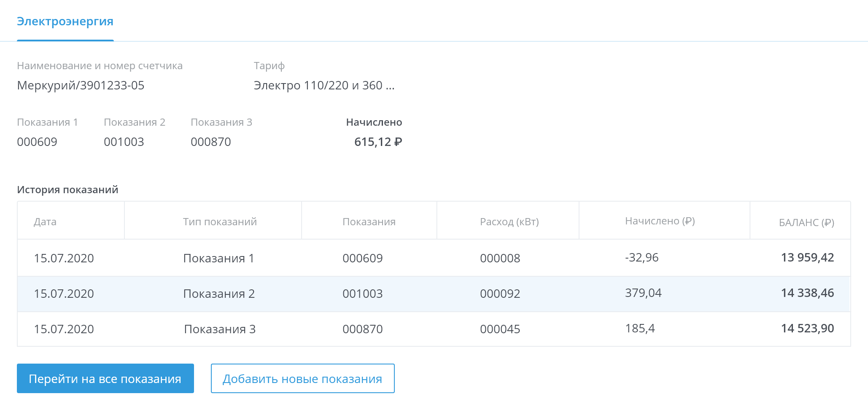Click the Дата column header
This screenshot has height=410, width=868.
(45, 222)
